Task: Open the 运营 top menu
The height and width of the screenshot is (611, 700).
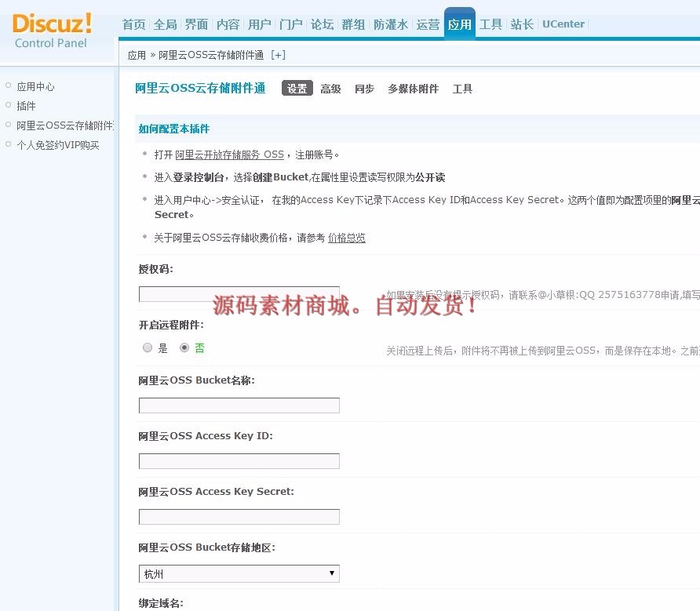Action: click(x=428, y=24)
